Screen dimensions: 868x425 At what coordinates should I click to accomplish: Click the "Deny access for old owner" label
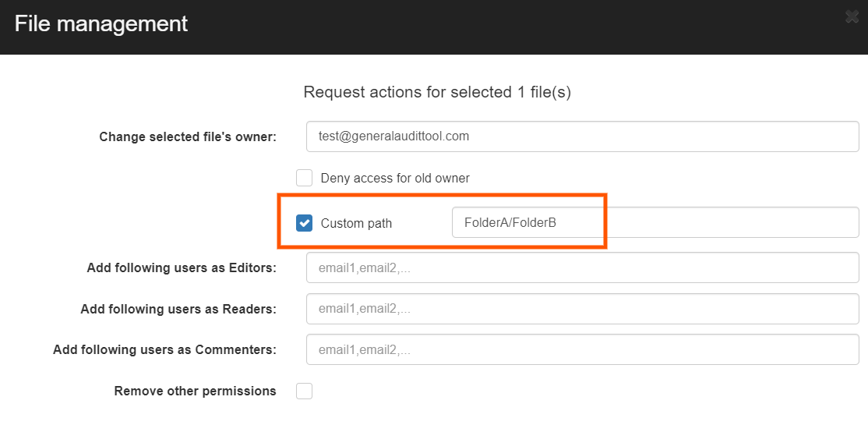coord(395,179)
